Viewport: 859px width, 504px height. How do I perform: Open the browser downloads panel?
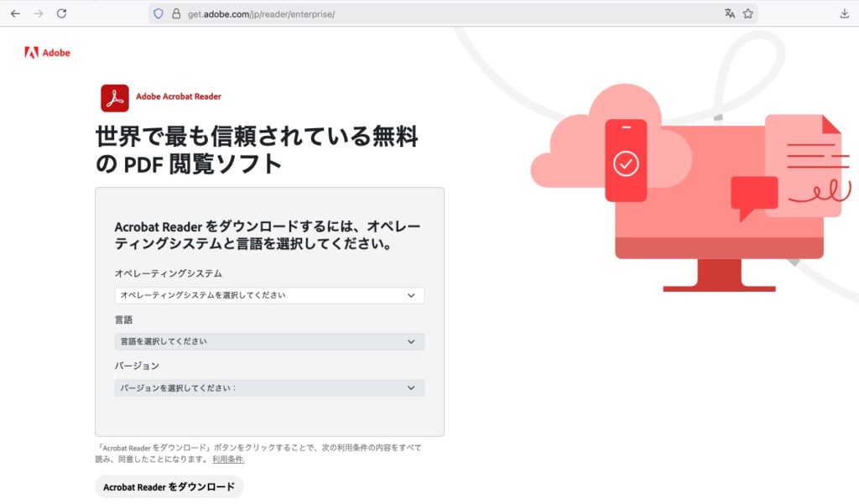pyautogui.click(x=844, y=13)
